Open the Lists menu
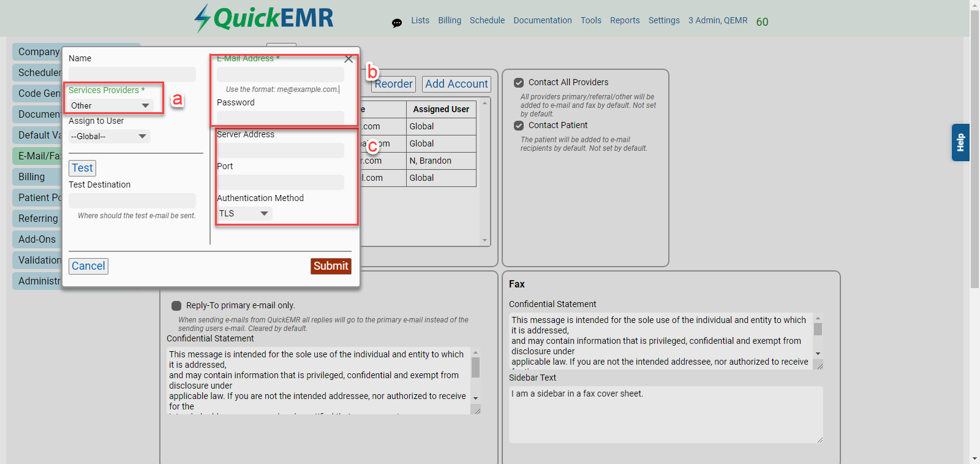980x464 pixels. tap(420, 20)
